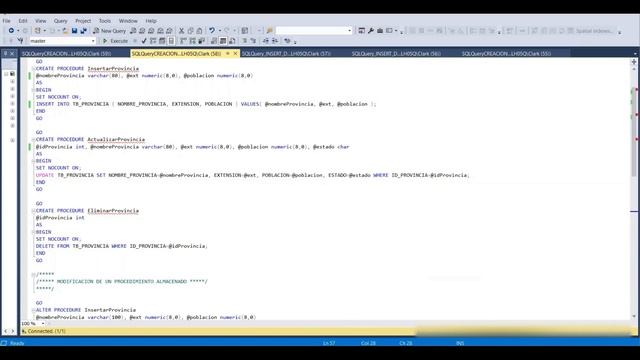This screenshot has height=360, width=640.
Task: Uncomment selected lines icon
Action: [253, 41]
